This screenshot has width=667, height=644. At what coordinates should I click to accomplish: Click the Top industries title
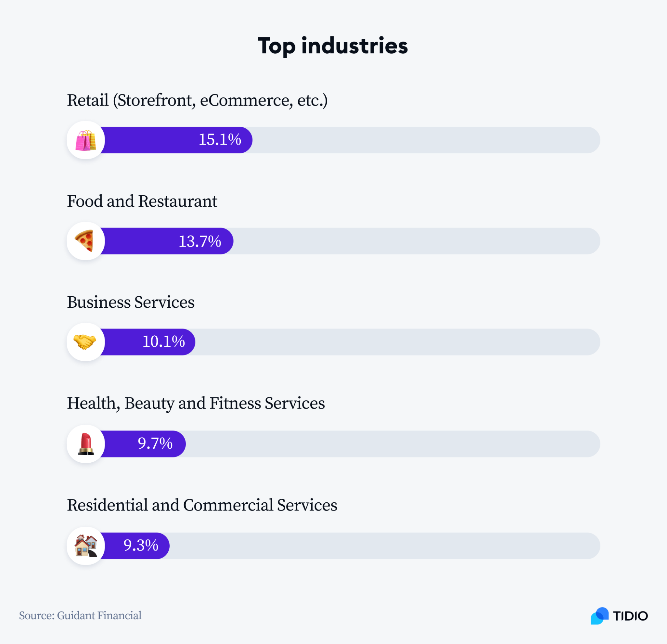tap(333, 46)
